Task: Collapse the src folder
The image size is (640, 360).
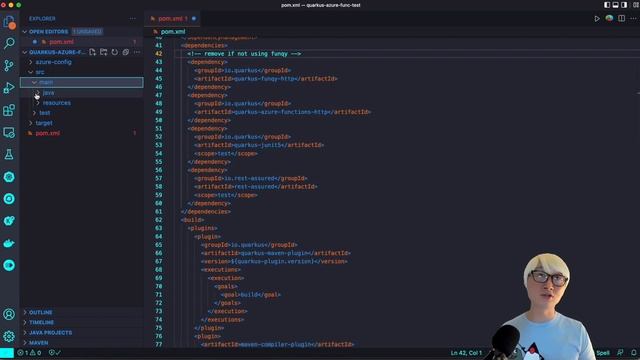Action: point(31,72)
